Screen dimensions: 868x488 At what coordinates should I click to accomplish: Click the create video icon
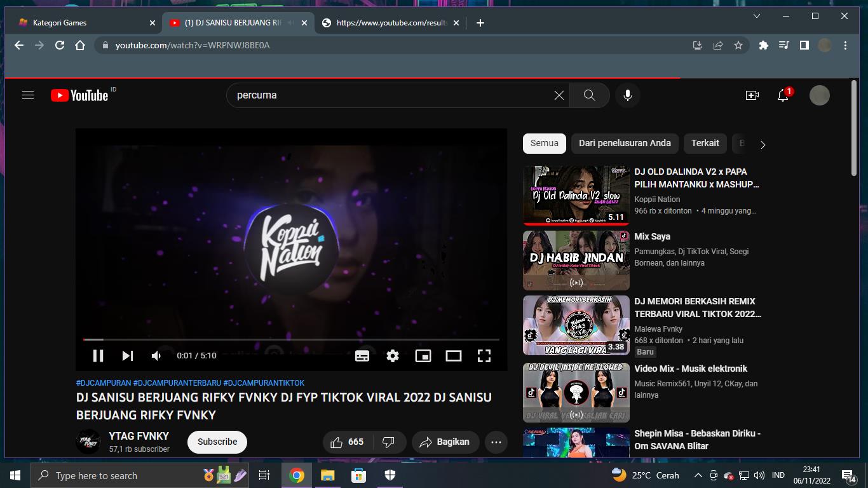pos(752,95)
